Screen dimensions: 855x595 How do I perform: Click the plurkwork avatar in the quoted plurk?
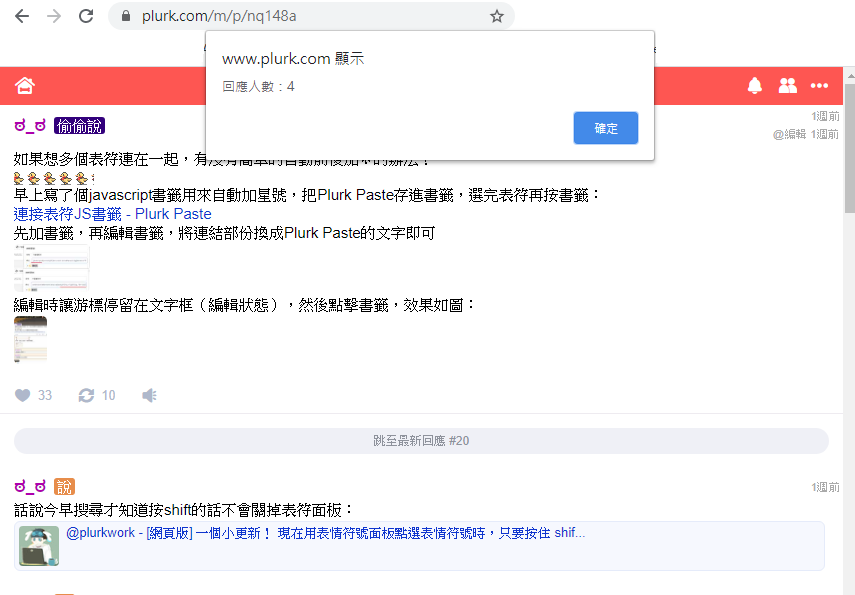tap(39, 546)
